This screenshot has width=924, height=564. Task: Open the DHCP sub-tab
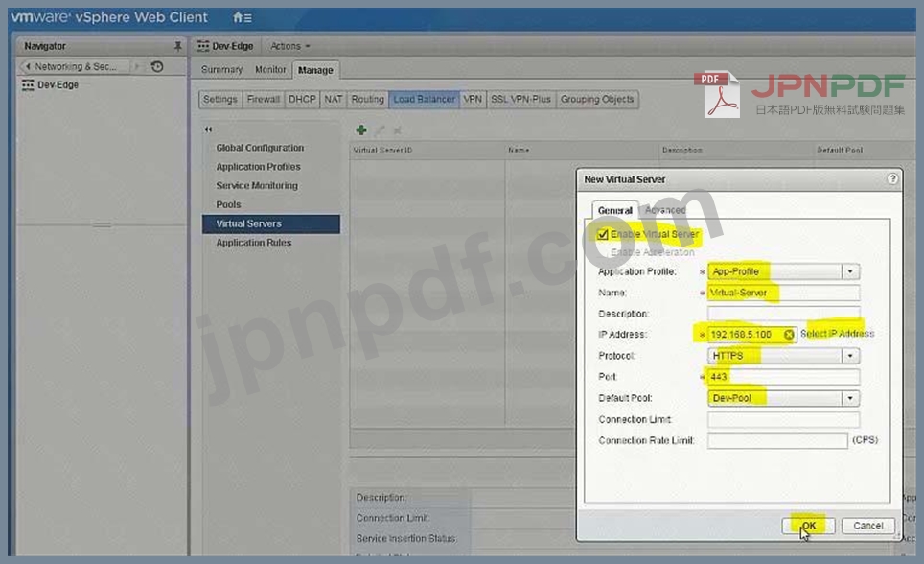tap(302, 99)
